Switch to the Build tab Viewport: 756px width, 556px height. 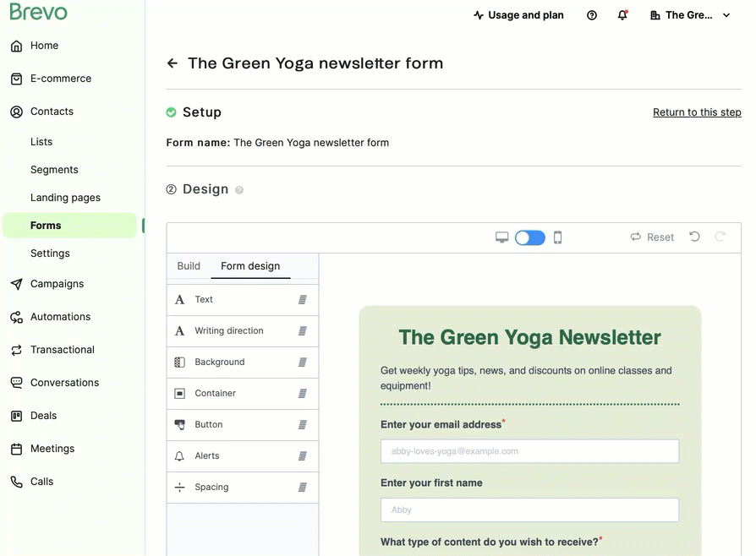[x=189, y=265]
